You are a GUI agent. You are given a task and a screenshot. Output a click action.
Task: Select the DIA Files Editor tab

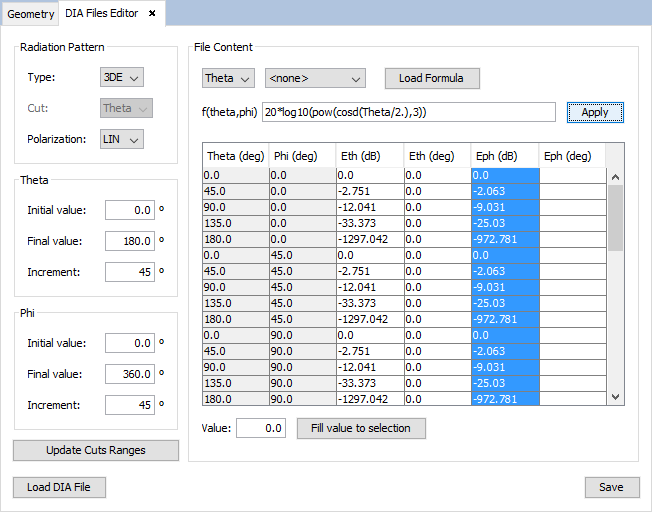click(101, 14)
